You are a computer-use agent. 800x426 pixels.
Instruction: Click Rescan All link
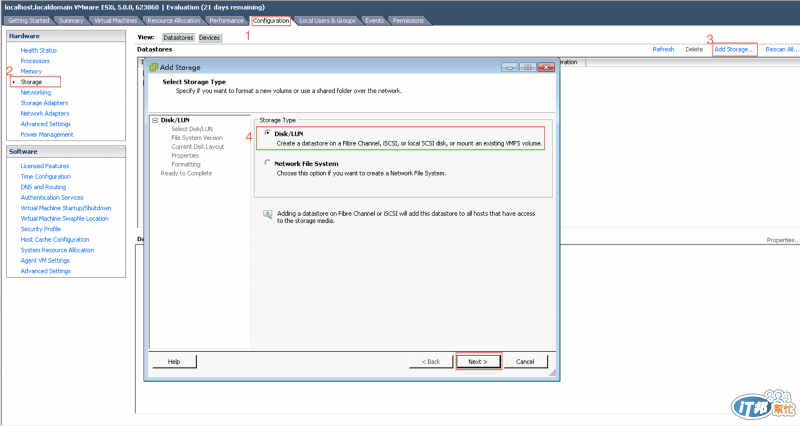coord(782,49)
